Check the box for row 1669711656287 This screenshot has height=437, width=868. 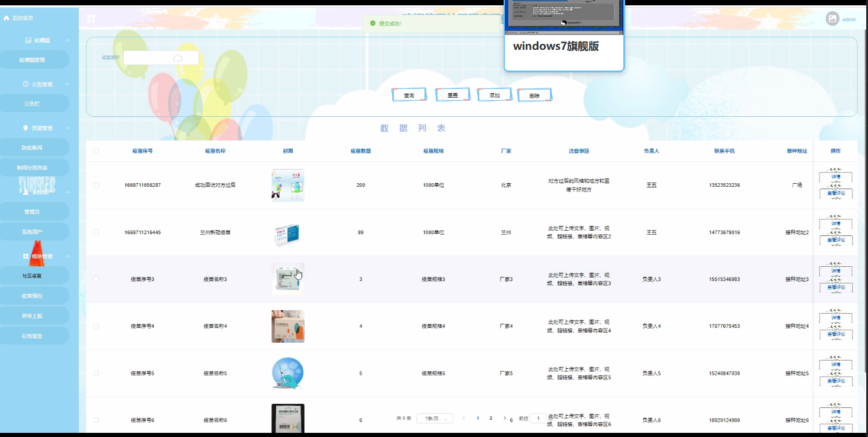(96, 185)
